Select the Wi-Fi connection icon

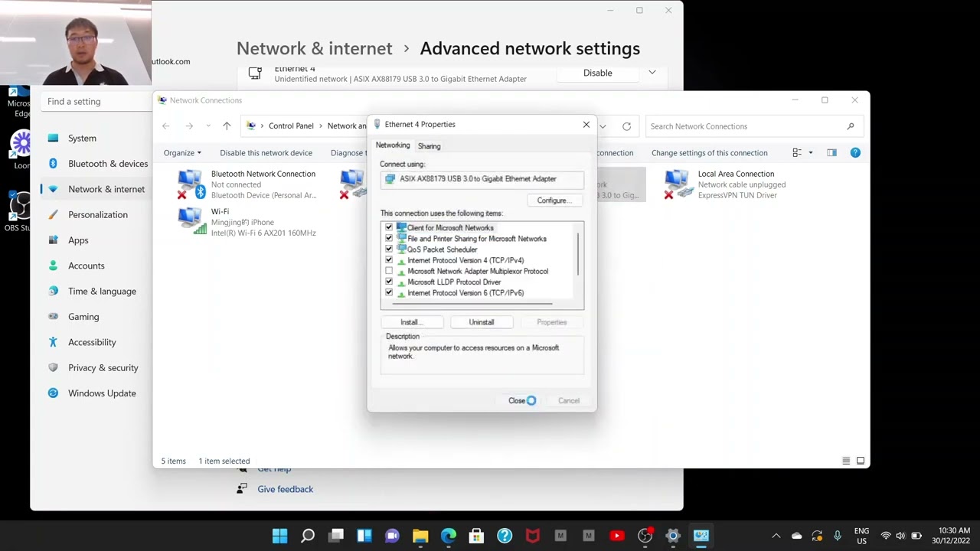click(190, 222)
